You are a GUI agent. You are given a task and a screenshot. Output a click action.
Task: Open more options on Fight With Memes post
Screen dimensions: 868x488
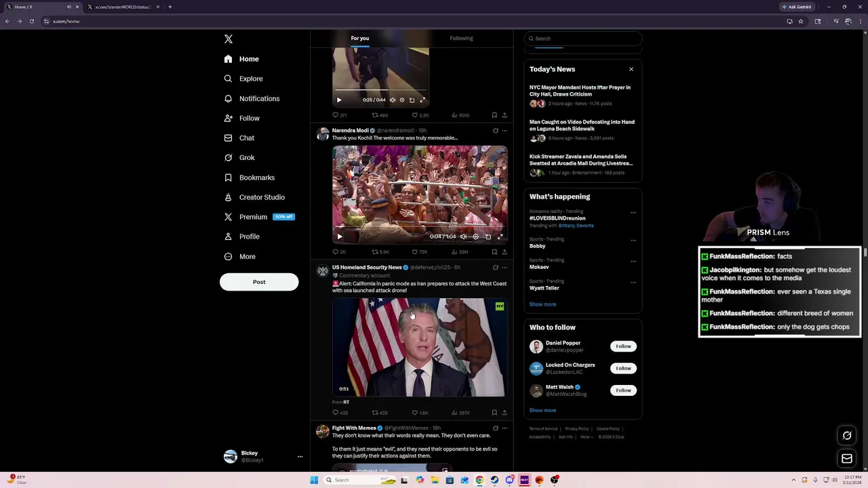(505, 428)
